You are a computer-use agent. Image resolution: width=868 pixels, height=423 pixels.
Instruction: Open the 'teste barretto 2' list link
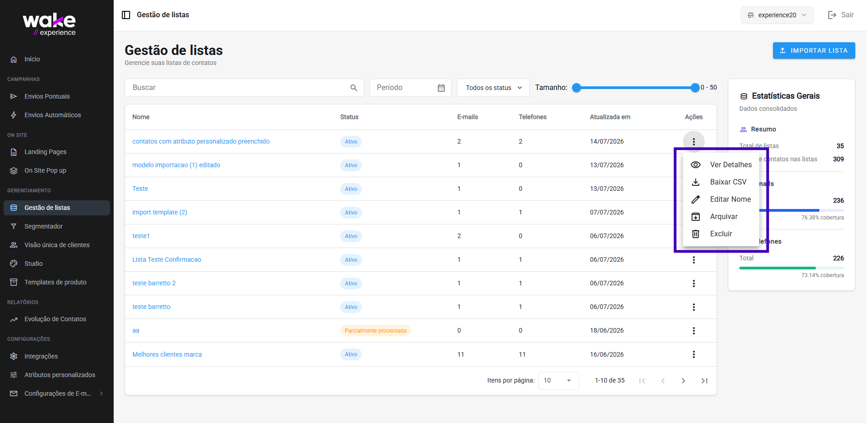point(154,283)
